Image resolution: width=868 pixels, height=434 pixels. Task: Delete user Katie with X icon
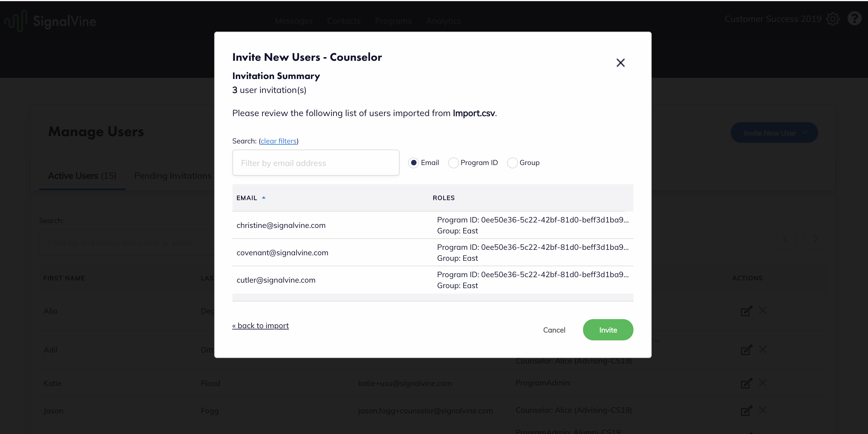pyautogui.click(x=763, y=383)
